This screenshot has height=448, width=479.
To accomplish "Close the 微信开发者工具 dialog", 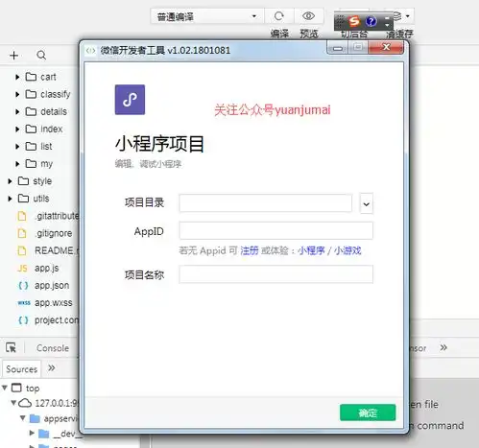I will pyautogui.click(x=386, y=48).
